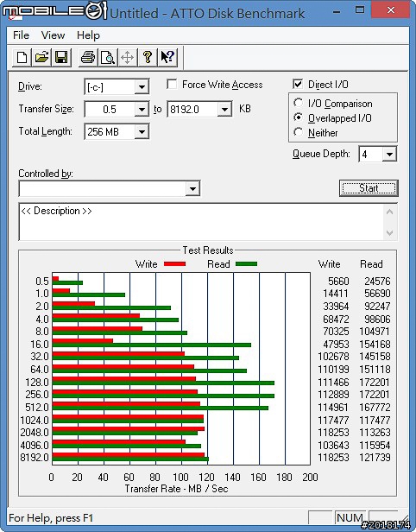Click the Read value 151118
Image resolution: width=416 pixels, height=532 pixels.
[x=375, y=369]
